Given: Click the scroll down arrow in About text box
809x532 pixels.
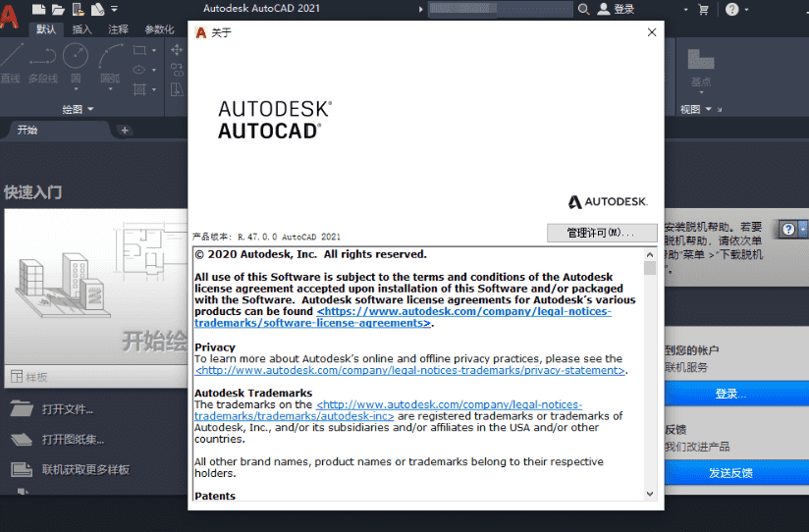Looking at the screenshot, I should (x=650, y=494).
